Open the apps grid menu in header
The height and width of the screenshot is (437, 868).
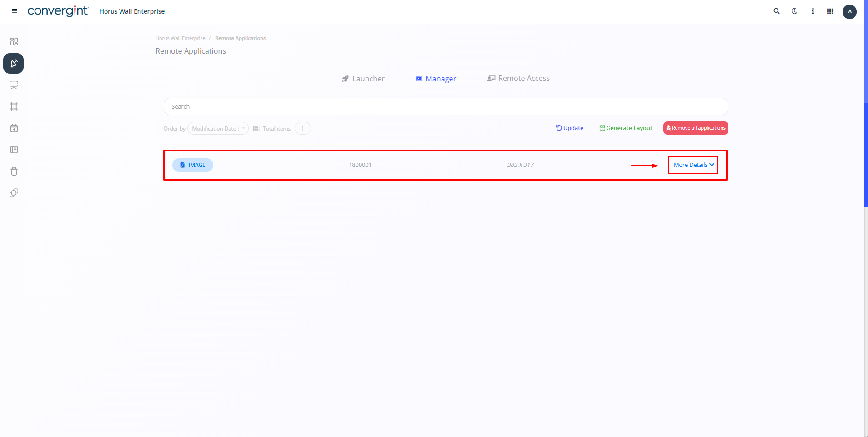[830, 11]
